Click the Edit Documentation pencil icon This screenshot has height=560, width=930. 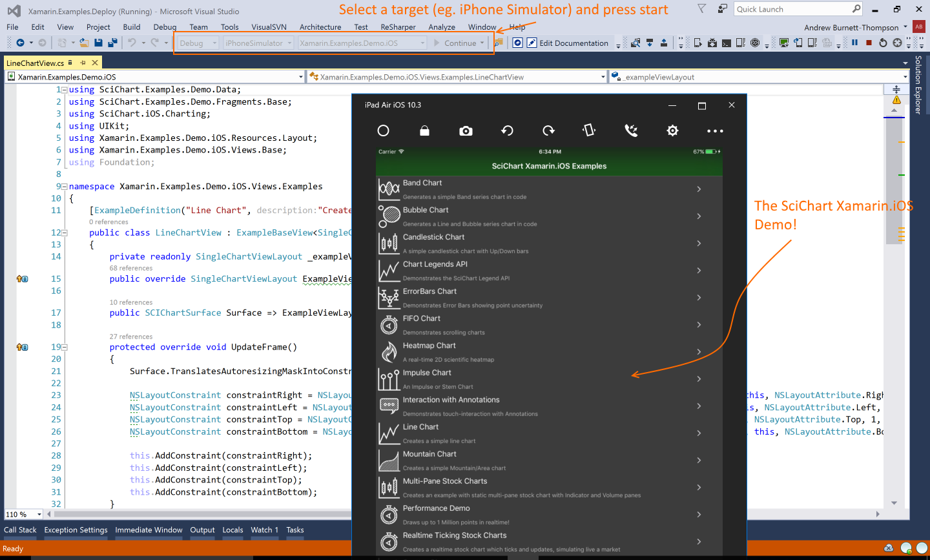pyautogui.click(x=532, y=43)
